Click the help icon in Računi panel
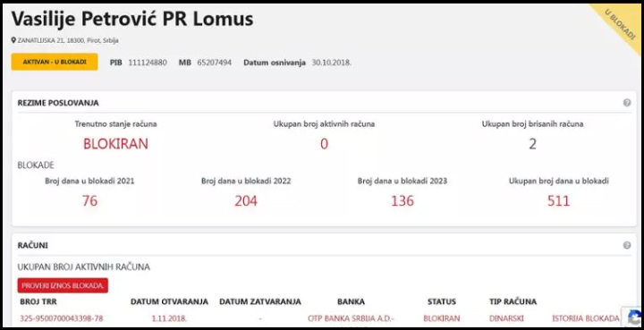 tap(627, 245)
